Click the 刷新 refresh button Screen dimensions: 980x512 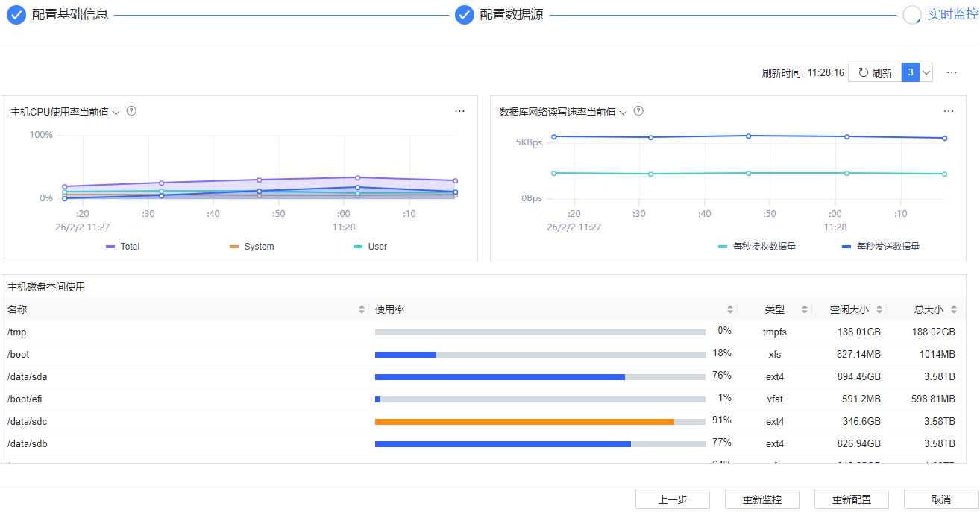[x=875, y=72]
